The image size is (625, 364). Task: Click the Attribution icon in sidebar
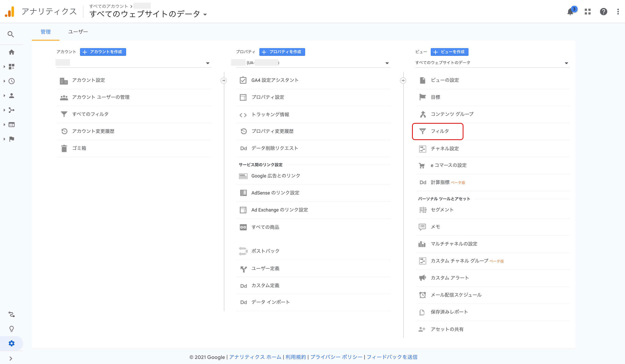coord(11,314)
